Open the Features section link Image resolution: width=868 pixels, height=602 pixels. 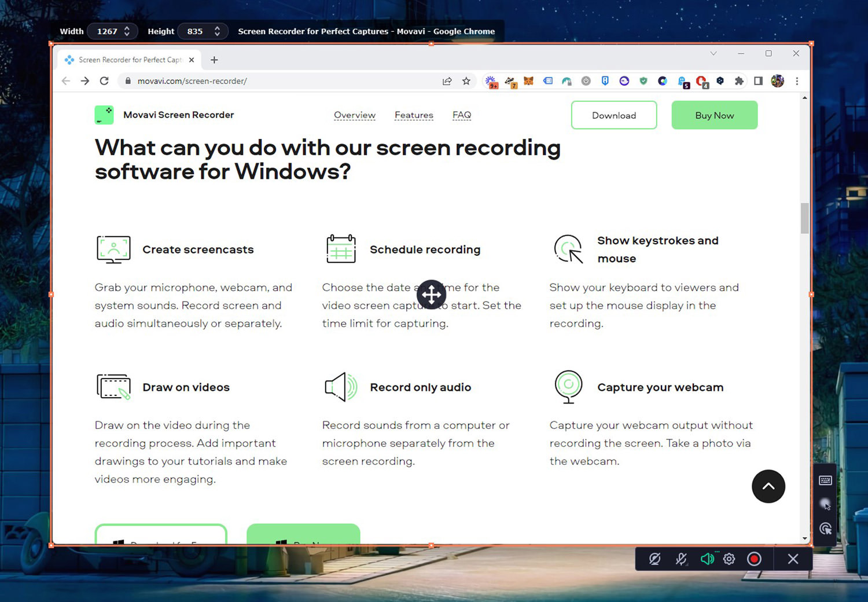pos(414,115)
